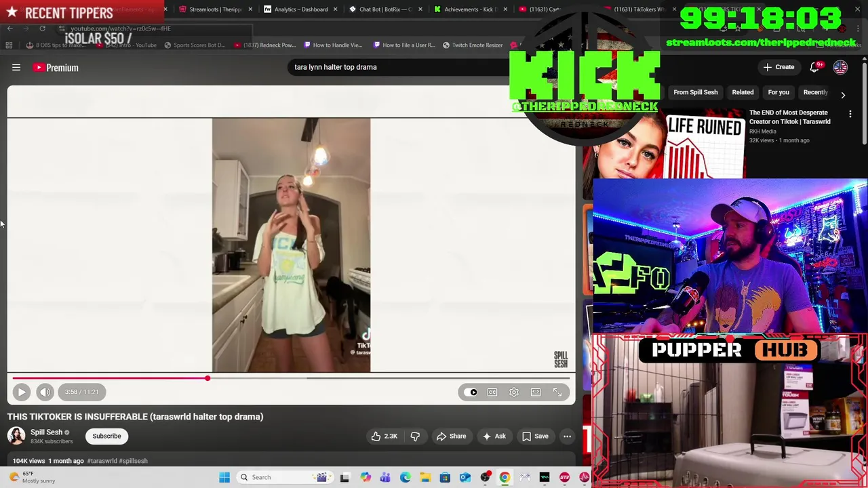868x488 pixels.
Task: Click the video title text
Action: [x=136, y=417]
